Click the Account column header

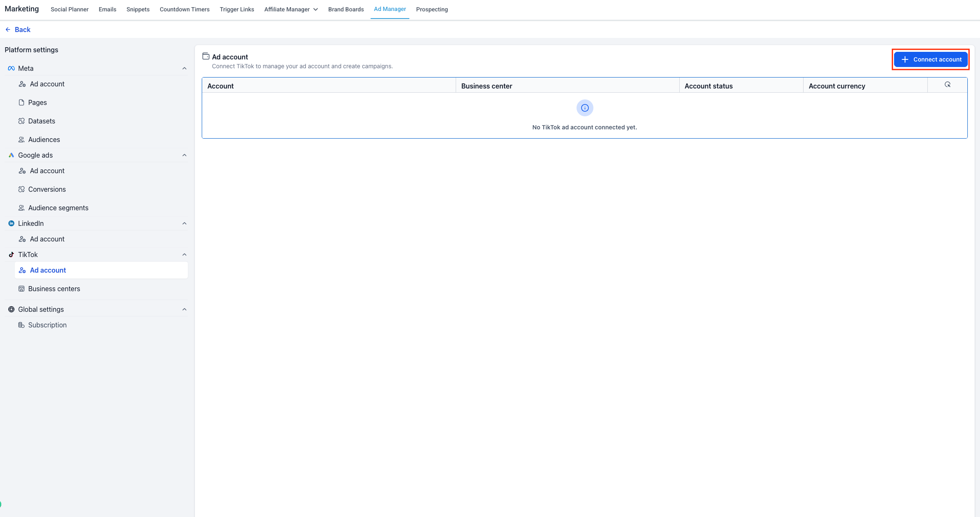[x=329, y=86]
